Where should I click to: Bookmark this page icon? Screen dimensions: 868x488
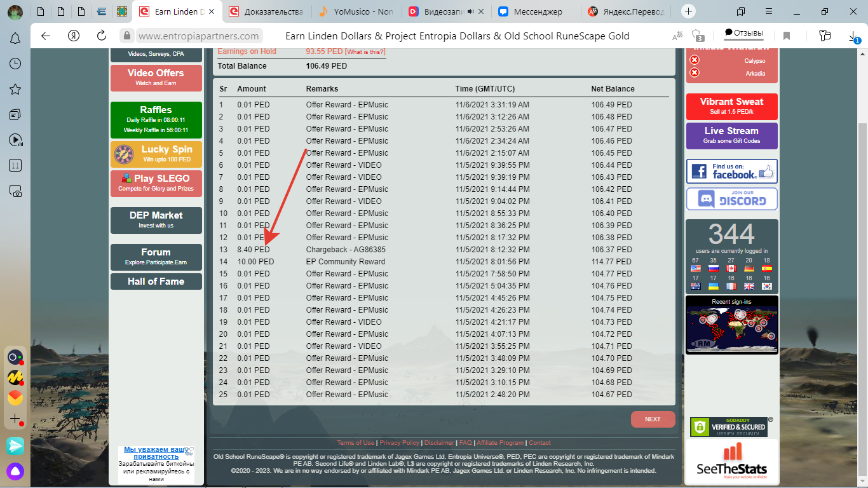(x=787, y=36)
